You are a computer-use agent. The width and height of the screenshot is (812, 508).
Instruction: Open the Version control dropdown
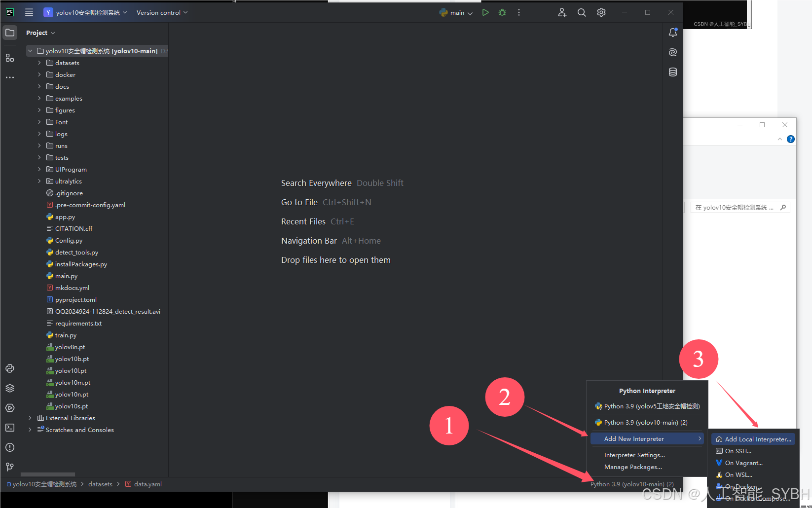coord(162,12)
